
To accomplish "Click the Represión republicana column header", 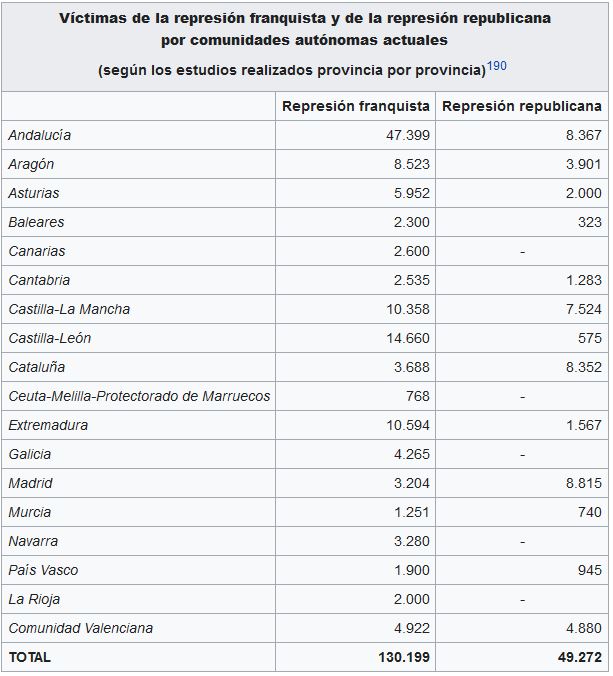I will (522, 106).
